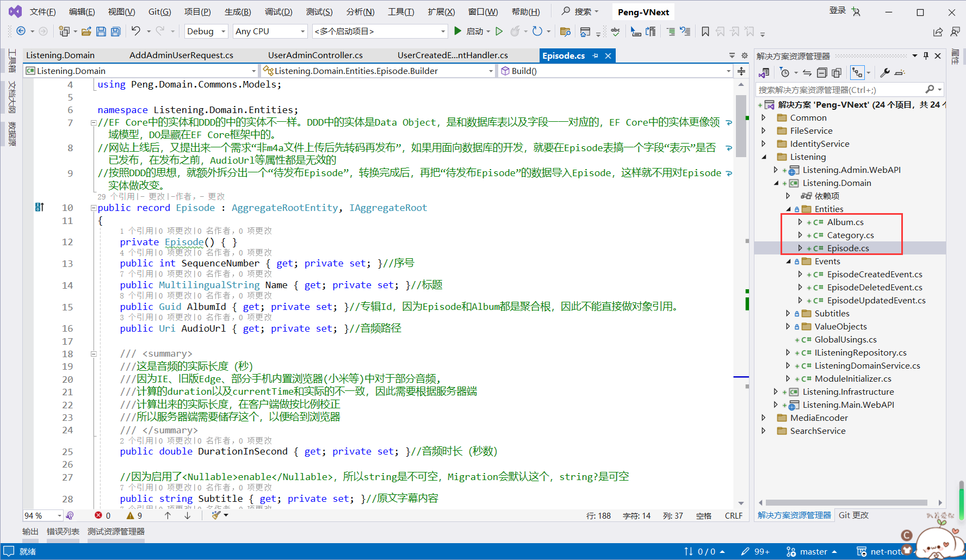Open the startup projects dropdown
The image size is (966, 560).
(x=380, y=32)
